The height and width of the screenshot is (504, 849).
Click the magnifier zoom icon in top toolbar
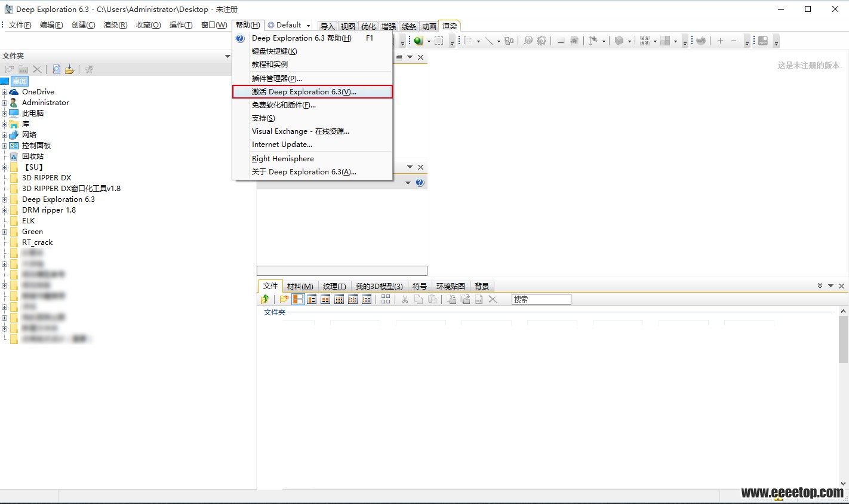pos(528,41)
